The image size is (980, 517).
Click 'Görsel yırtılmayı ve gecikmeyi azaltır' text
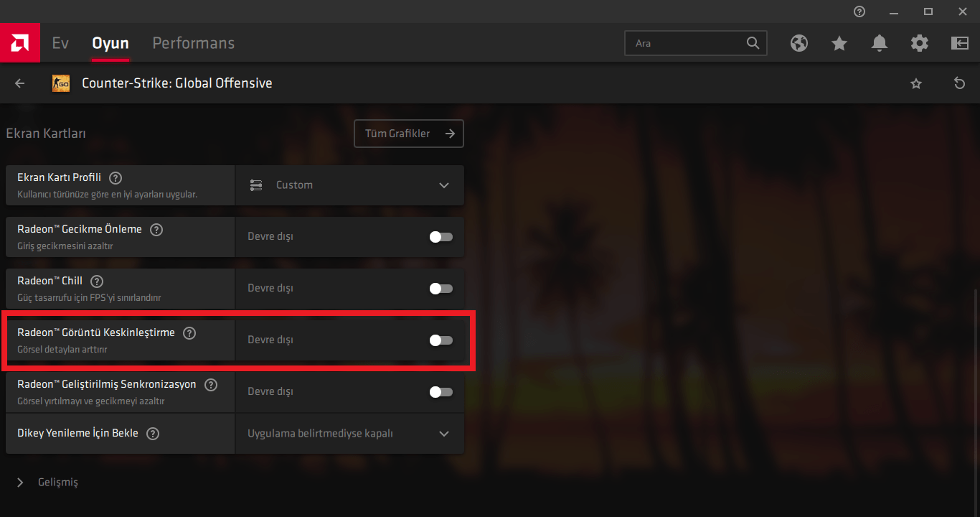[91, 401]
